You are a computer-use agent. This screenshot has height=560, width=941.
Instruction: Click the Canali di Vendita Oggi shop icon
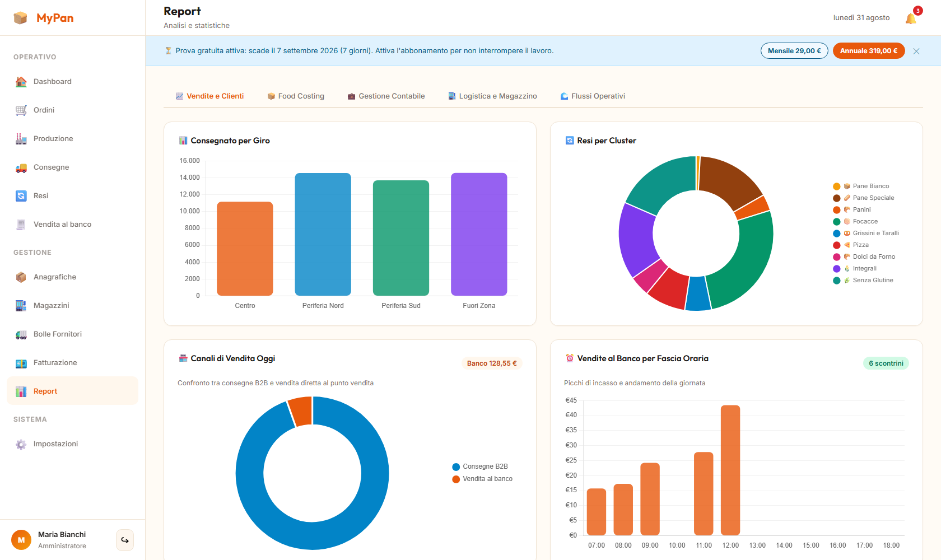(x=183, y=358)
